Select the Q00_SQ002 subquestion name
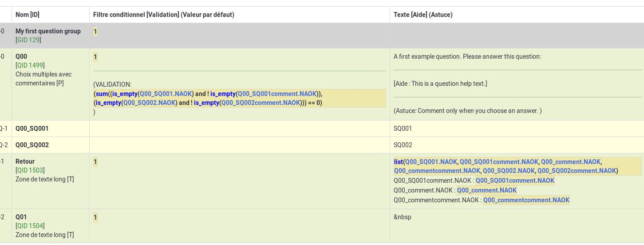 (32, 145)
